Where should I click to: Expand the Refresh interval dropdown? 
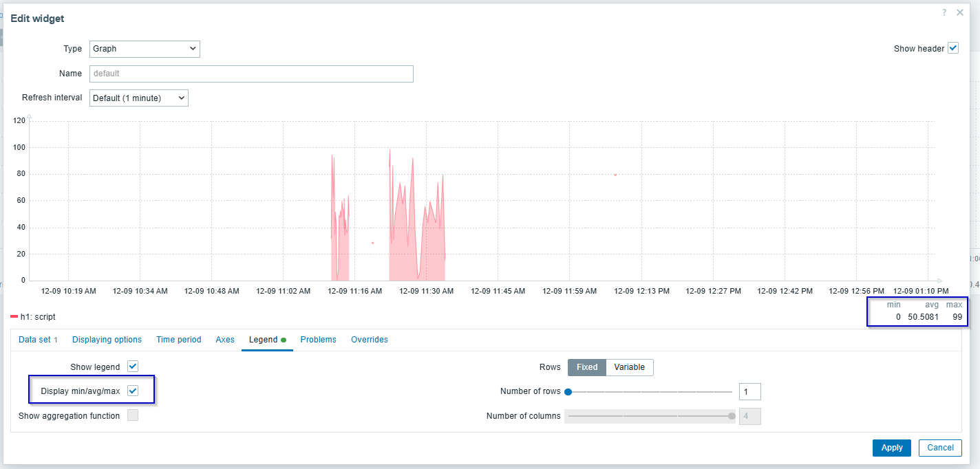click(x=139, y=98)
